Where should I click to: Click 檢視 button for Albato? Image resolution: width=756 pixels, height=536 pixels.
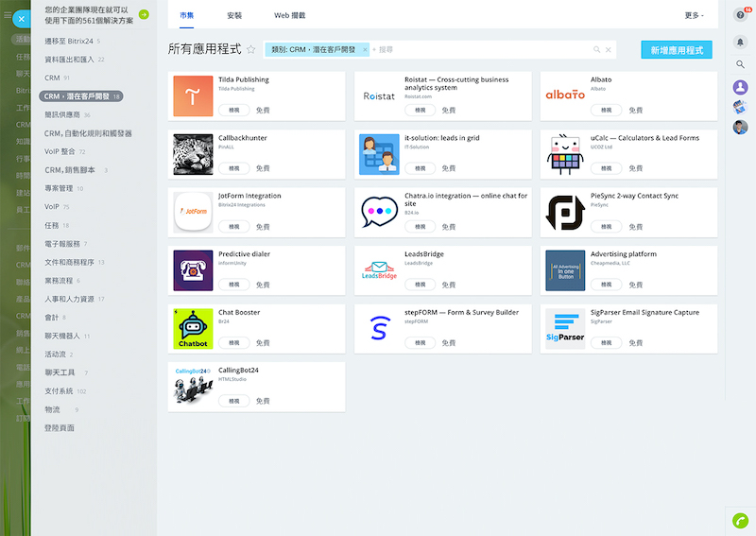[606, 110]
